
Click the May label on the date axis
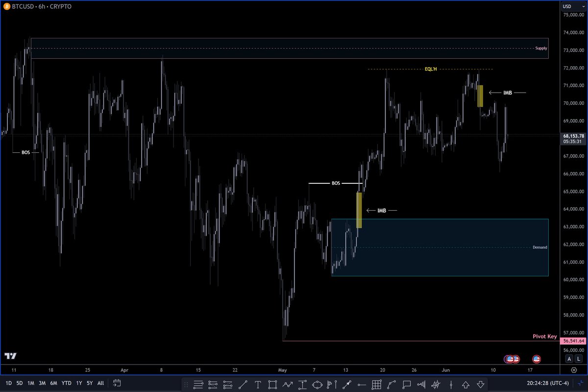click(284, 370)
